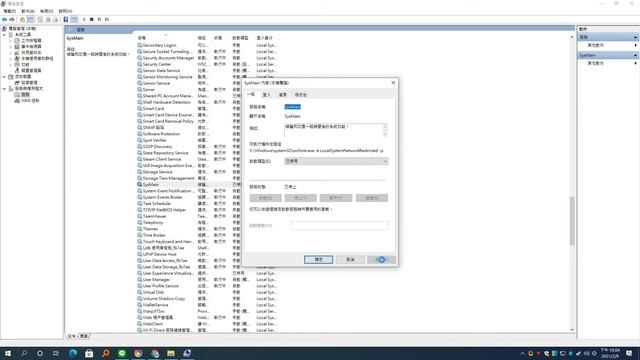
Task: Expand the Event Viewer tree node
Action: click(10, 47)
